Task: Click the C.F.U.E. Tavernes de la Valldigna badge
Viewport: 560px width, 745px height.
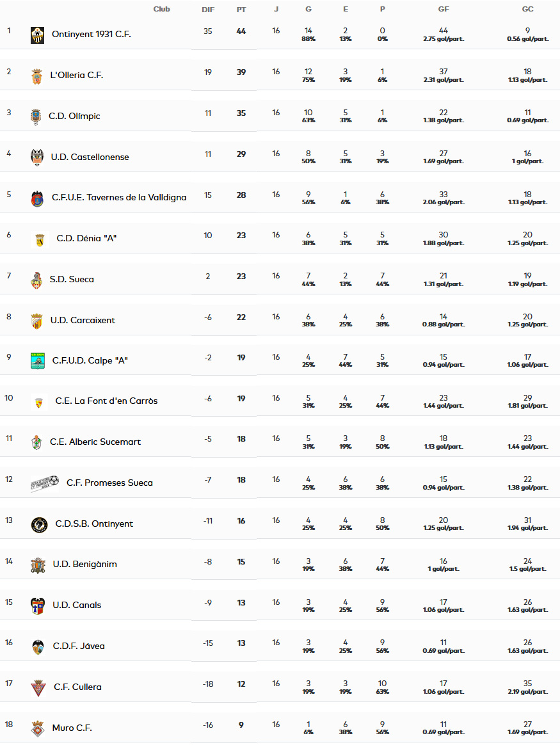Action: (x=37, y=198)
